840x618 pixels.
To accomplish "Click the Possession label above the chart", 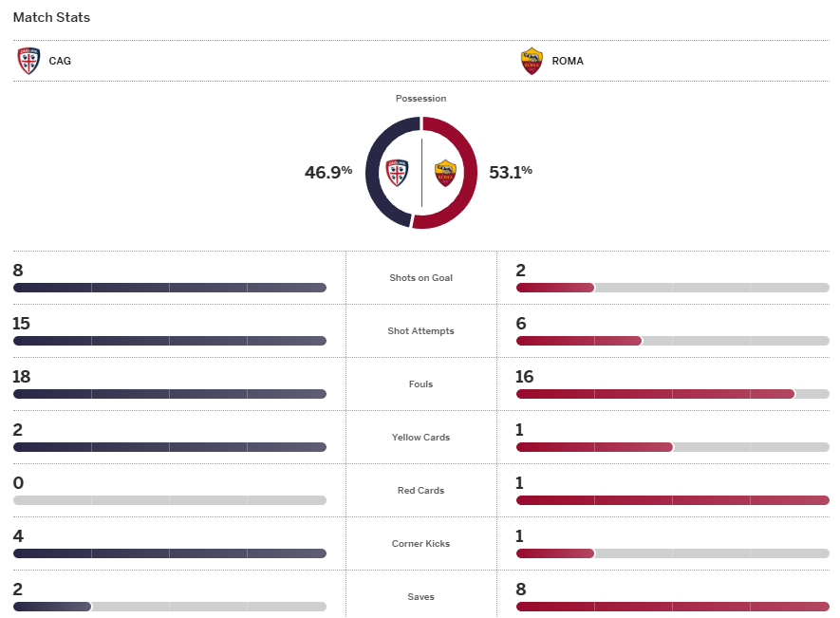I will [x=420, y=99].
